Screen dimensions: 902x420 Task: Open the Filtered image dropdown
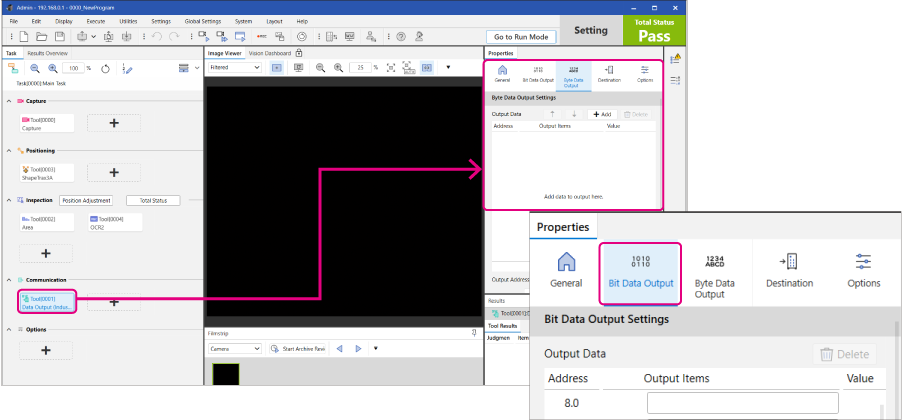point(233,68)
